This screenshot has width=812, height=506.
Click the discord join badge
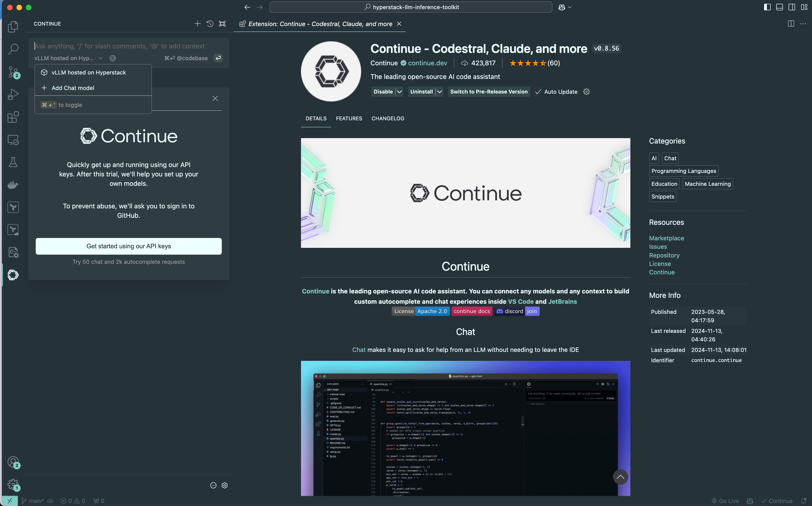point(517,311)
